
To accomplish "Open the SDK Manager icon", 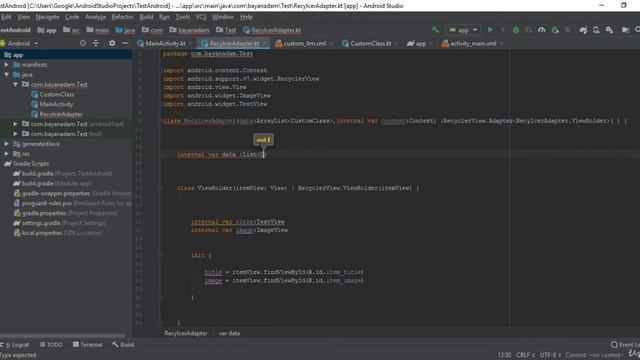I will coord(609,30).
